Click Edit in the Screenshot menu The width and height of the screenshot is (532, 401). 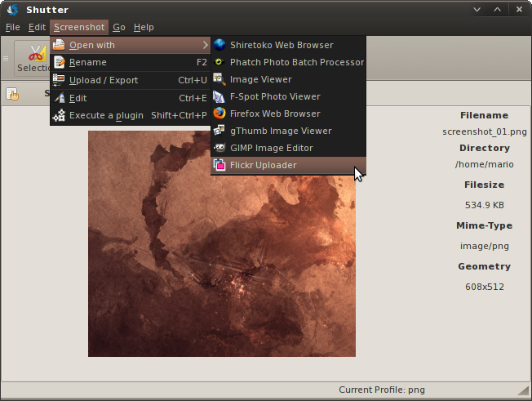coord(78,98)
